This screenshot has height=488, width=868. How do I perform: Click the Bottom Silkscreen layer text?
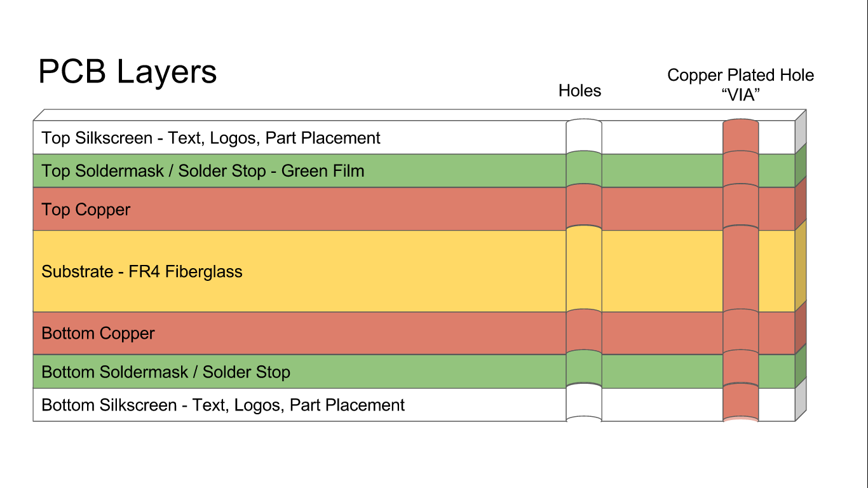pyautogui.click(x=223, y=405)
